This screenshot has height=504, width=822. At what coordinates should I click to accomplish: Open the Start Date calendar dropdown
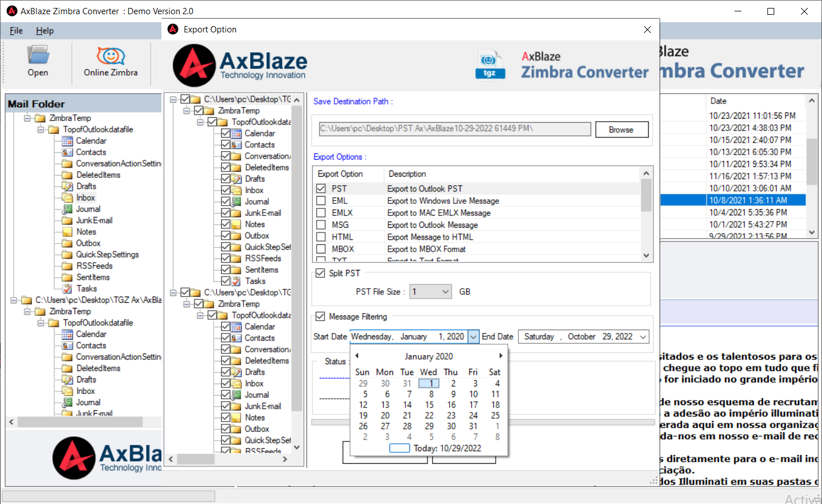(x=473, y=337)
